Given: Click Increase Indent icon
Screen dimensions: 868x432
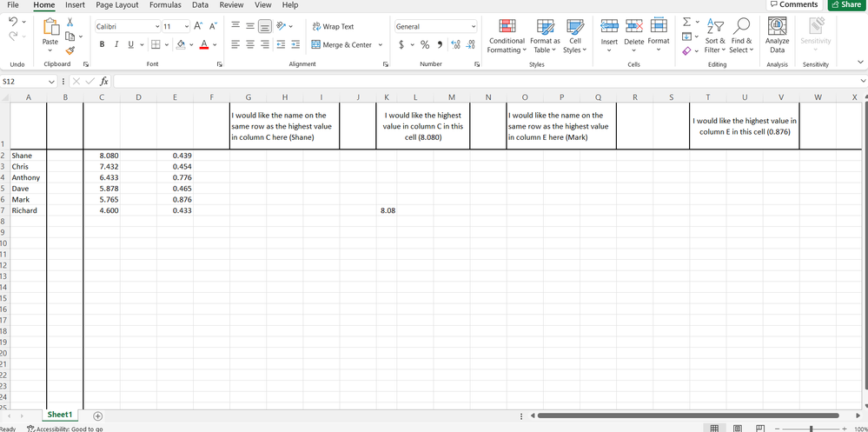Looking at the screenshot, I should click(x=295, y=44).
